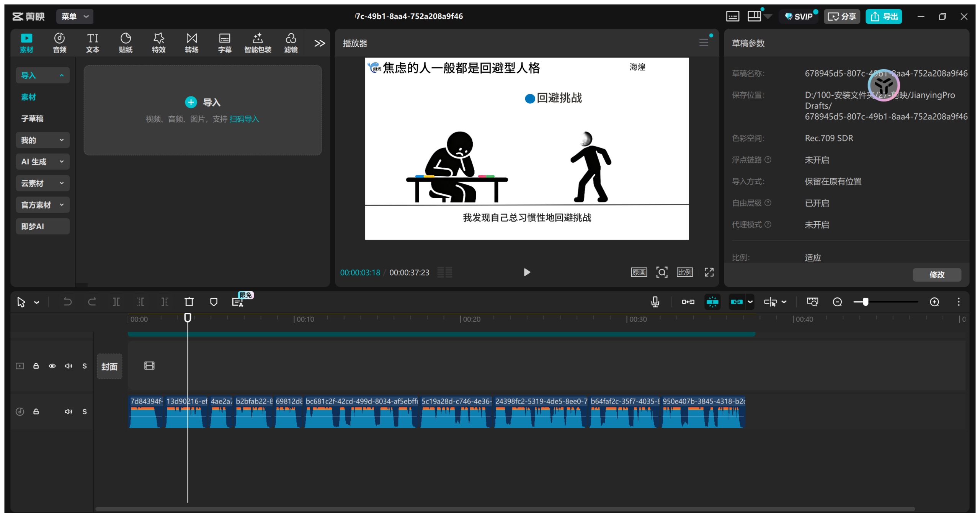Expand the AI 生成 sidebar section

point(42,162)
